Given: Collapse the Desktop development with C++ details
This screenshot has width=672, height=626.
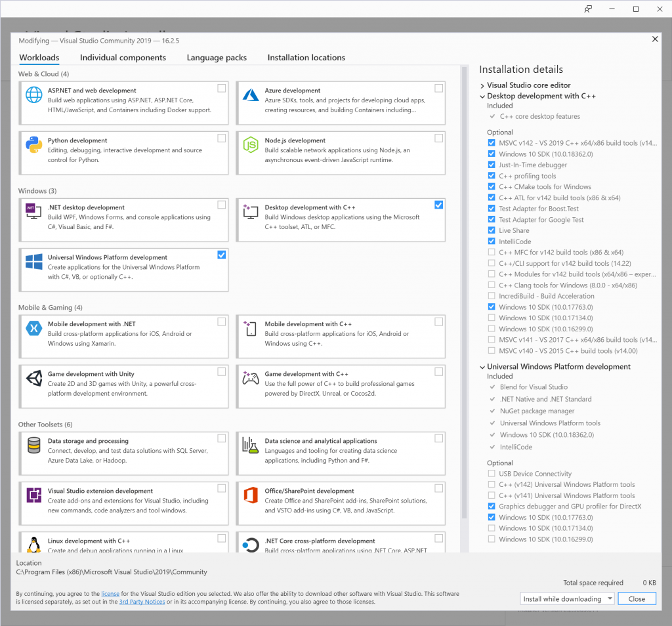Looking at the screenshot, I should pyautogui.click(x=482, y=95).
